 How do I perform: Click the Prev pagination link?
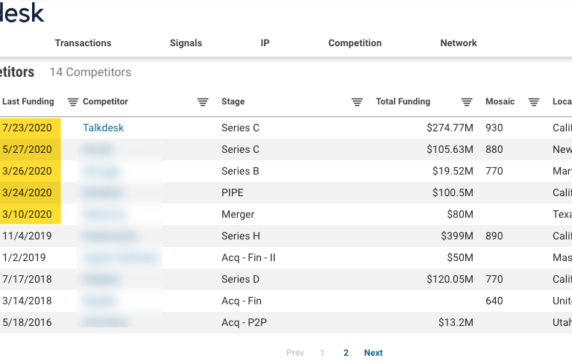tap(295, 353)
